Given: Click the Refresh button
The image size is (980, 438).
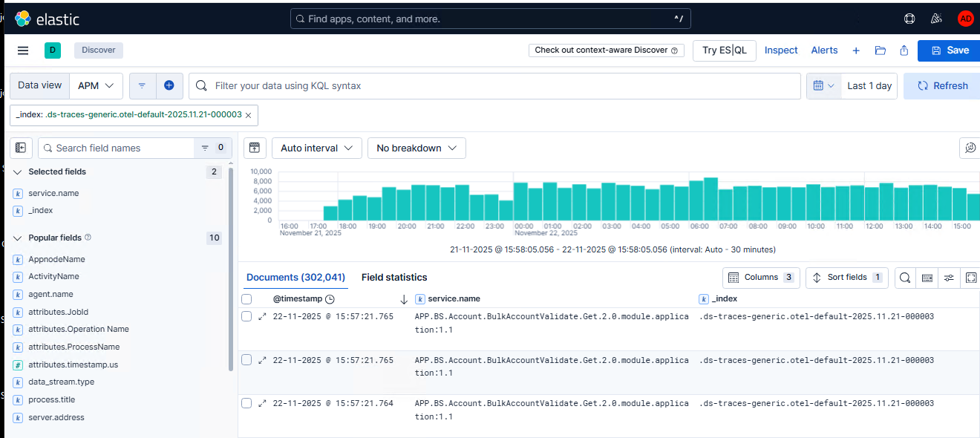Looking at the screenshot, I should (942, 86).
